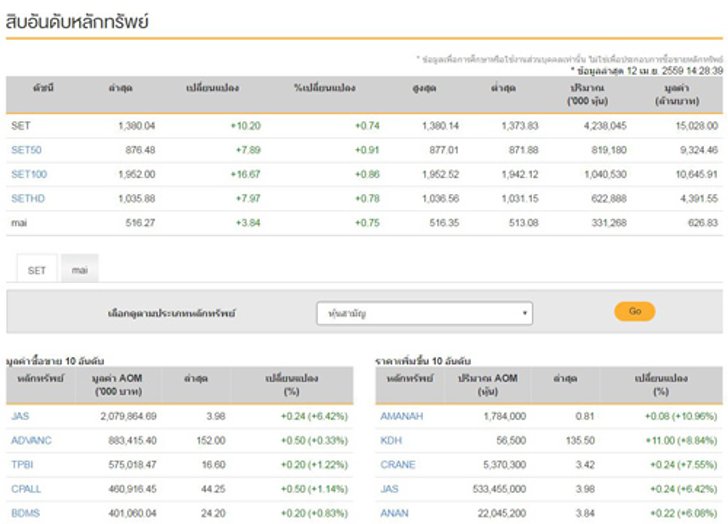Select CPALL last price 44.25
The height and width of the screenshot is (524, 728).
[x=213, y=489]
